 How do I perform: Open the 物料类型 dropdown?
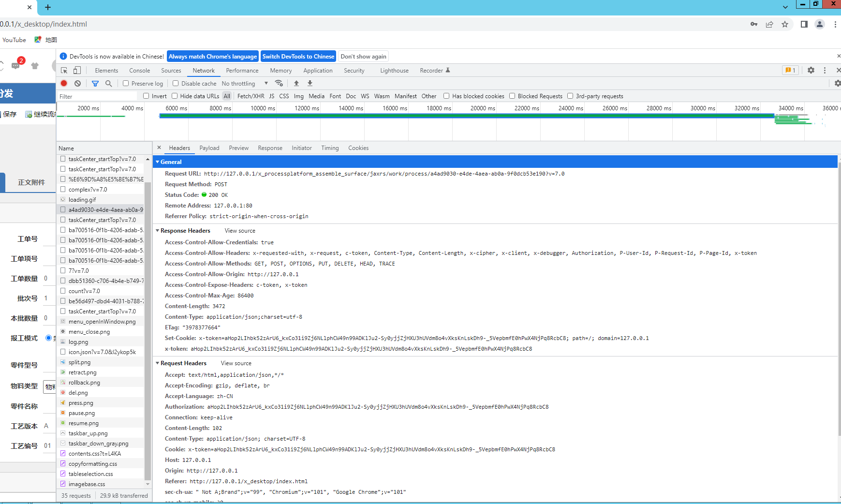[x=49, y=386]
